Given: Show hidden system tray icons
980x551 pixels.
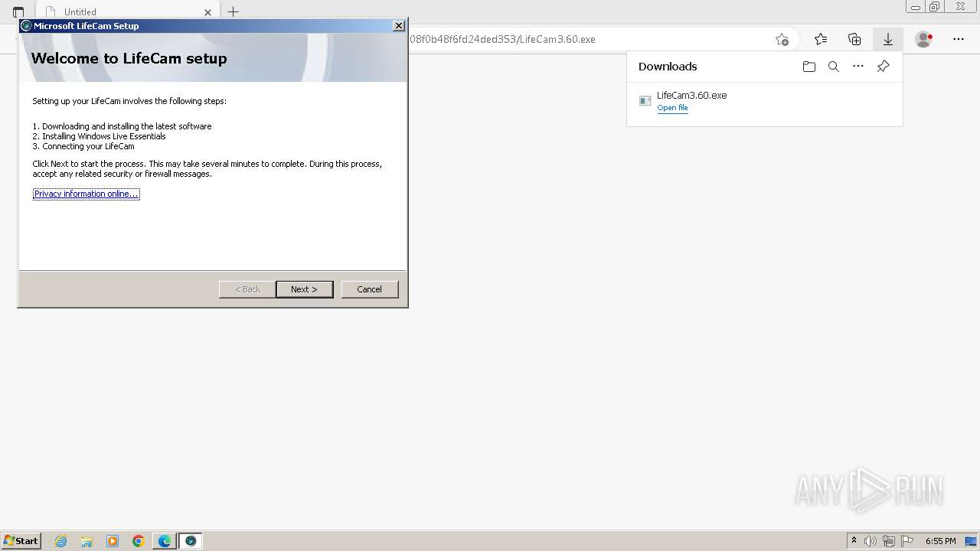Looking at the screenshot, I should [854, 541].
